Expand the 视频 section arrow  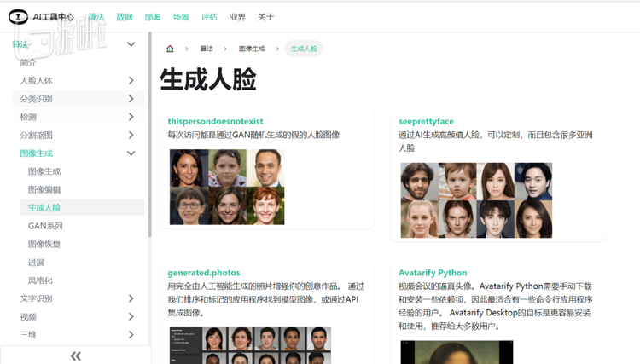pyautogui.click(x=131, y=317)
